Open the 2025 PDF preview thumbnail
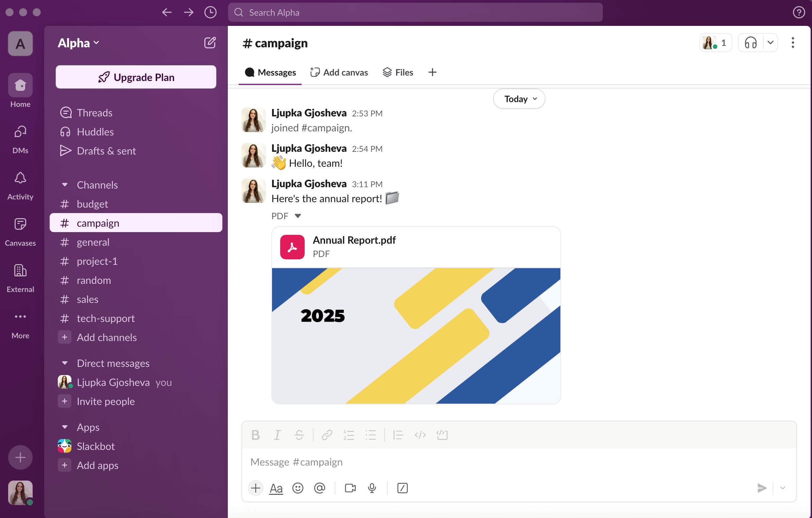Image resolution: width=812 pixels, height=518 pixels. point(416,336)
